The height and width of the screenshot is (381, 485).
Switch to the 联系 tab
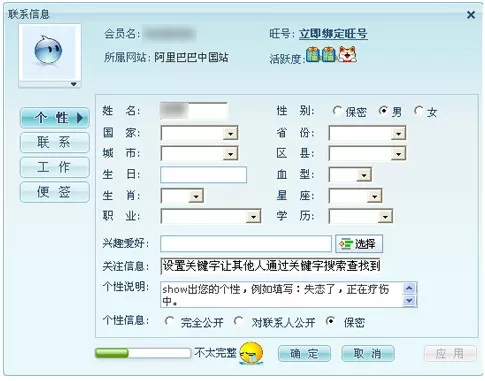click(55, 142)
